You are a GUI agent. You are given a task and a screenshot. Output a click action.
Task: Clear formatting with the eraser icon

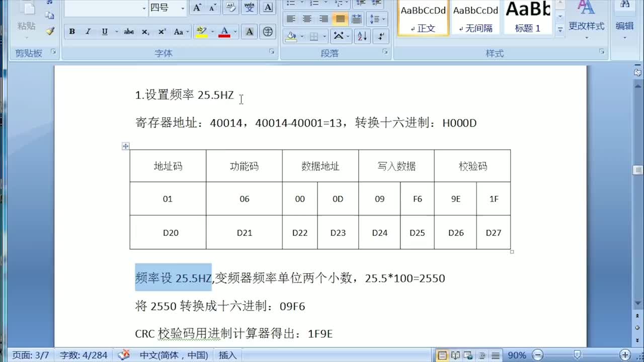[230, 8]
